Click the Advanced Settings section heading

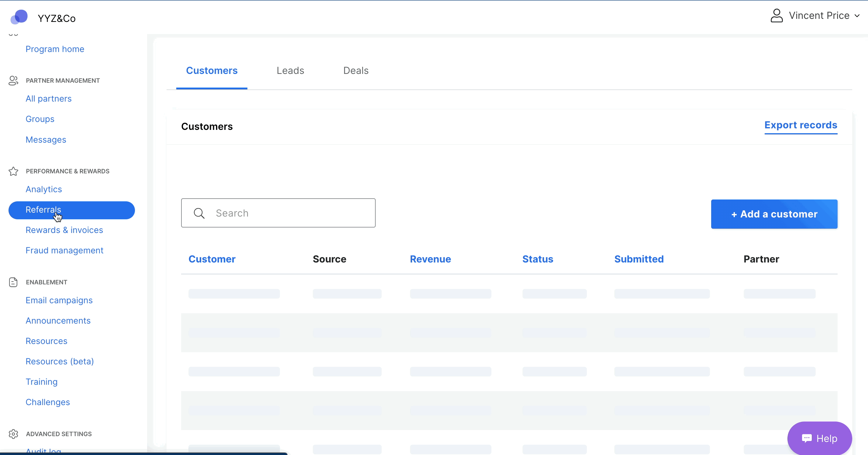(59, 434)
